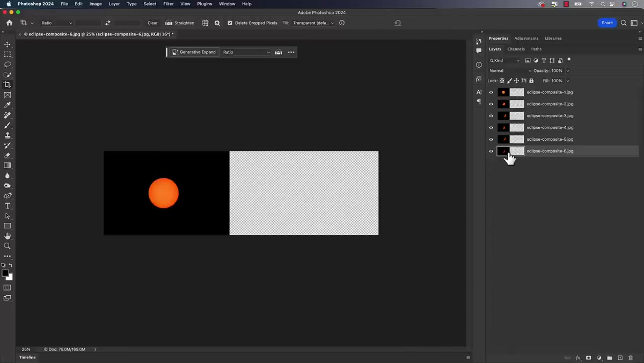
Task: Open the Ratio preset dropdown in options bar
Action: [56, 23]
